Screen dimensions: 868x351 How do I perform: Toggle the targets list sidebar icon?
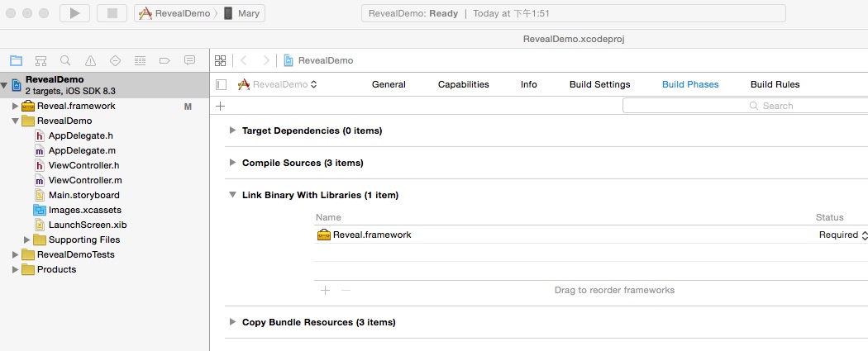point(222,84)
